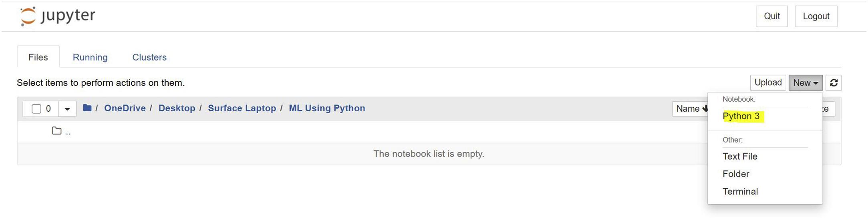868x221 pixels.
Task: Click the refresh notebook list icon
Action: 834,83
